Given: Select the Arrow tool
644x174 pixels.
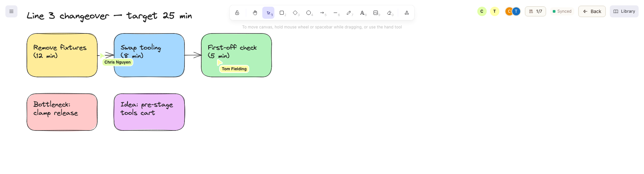Looking at the screenshot, I should click(322, 13).
